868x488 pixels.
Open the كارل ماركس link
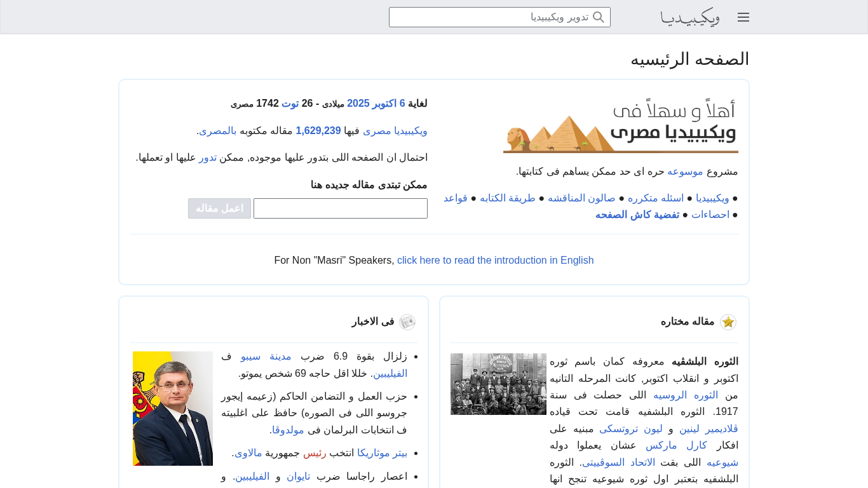(676, 445)
